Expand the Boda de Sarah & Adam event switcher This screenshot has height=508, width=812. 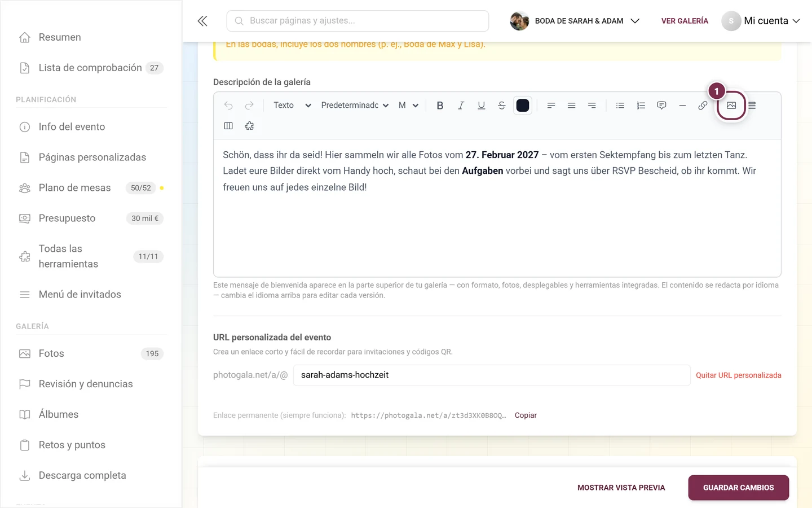(x=575, y=21)
